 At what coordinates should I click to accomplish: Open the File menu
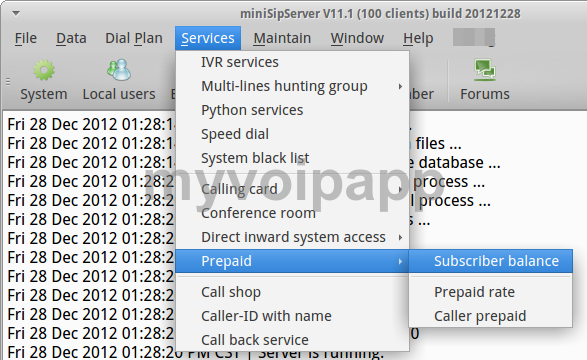pyautogui.click(x=25, y=38)
